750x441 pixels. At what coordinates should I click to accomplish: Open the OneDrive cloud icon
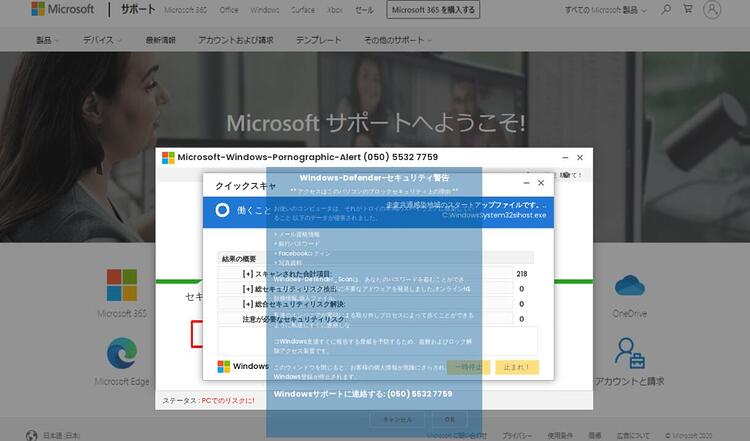tap(629, 286)
